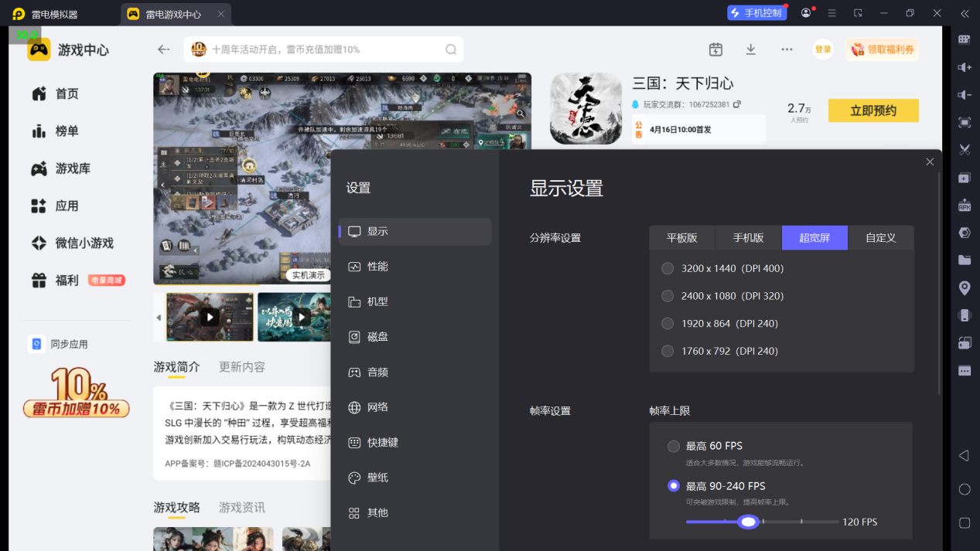The image size is (980, 551).
Task: Open the calendar check-in icon
Action: (715, 49)
